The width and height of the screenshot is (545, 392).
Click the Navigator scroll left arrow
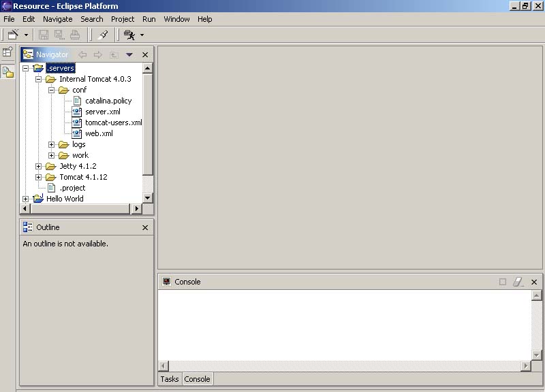[x=25, y=209]
